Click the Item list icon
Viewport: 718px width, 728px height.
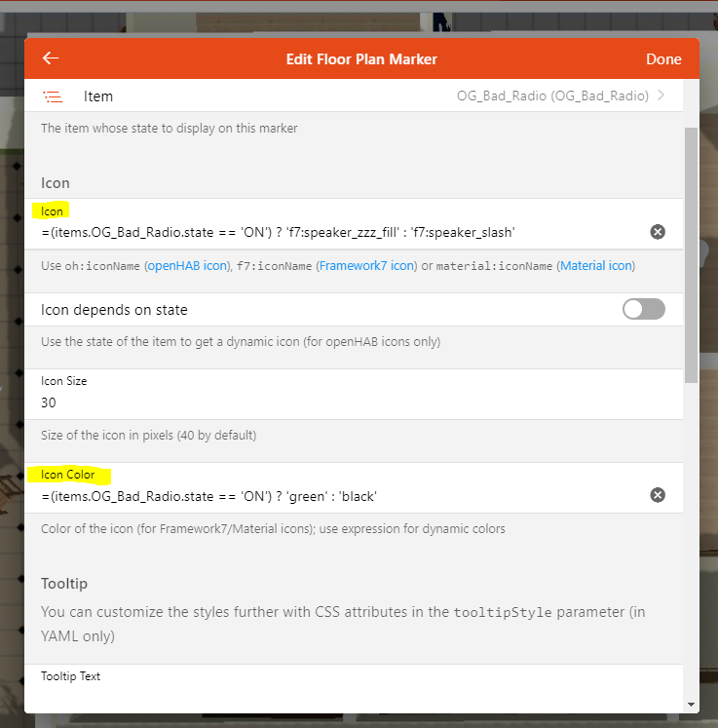pyautogui.click(x=53, y=96)
